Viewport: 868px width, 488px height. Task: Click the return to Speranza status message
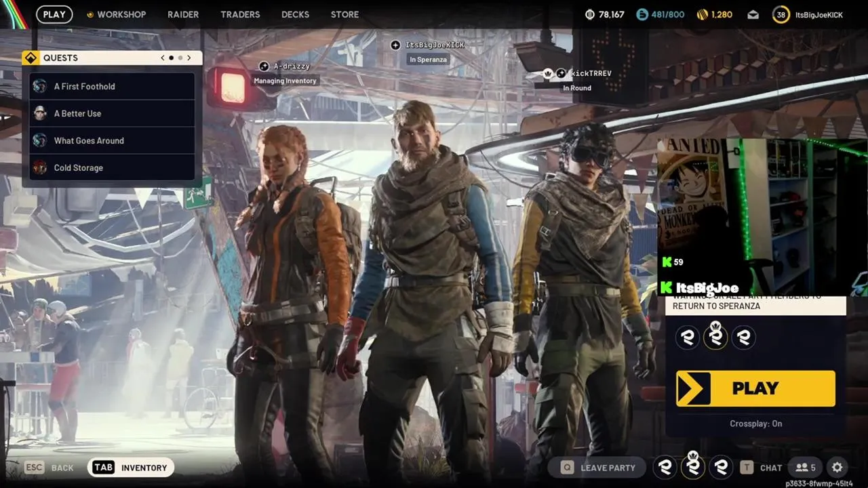tap(756, 306)
